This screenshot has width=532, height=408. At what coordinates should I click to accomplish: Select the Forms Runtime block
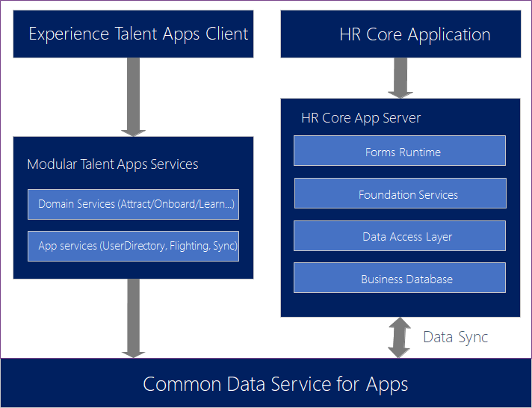[400, 151]
